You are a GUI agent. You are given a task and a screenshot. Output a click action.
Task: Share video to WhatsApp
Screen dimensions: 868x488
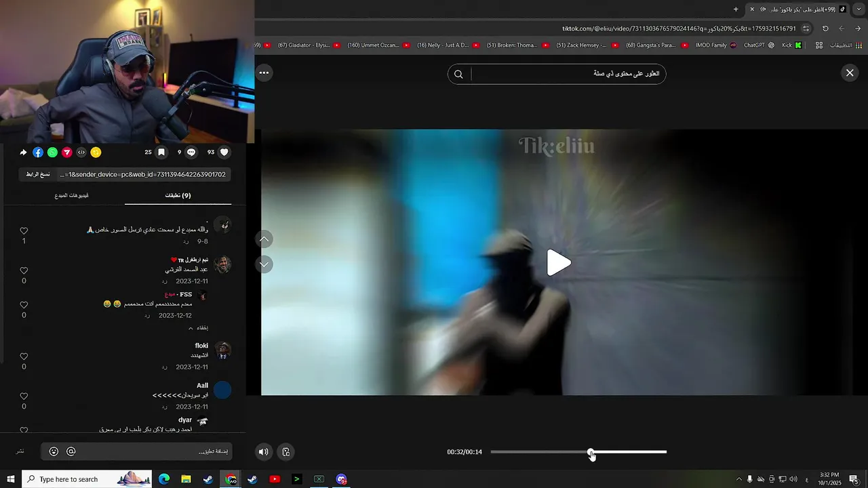point(52,152)
